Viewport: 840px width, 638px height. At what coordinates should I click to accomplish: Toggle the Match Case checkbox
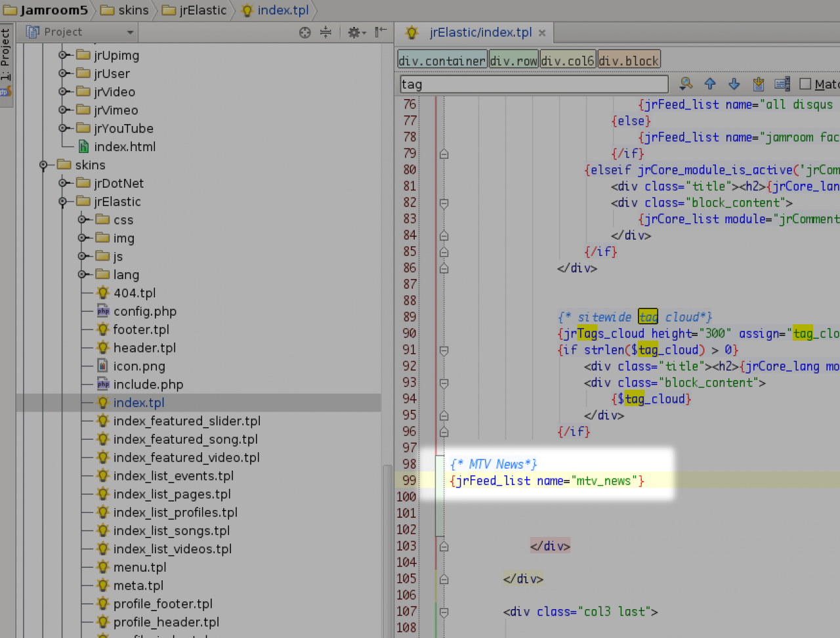pos(805,84)
